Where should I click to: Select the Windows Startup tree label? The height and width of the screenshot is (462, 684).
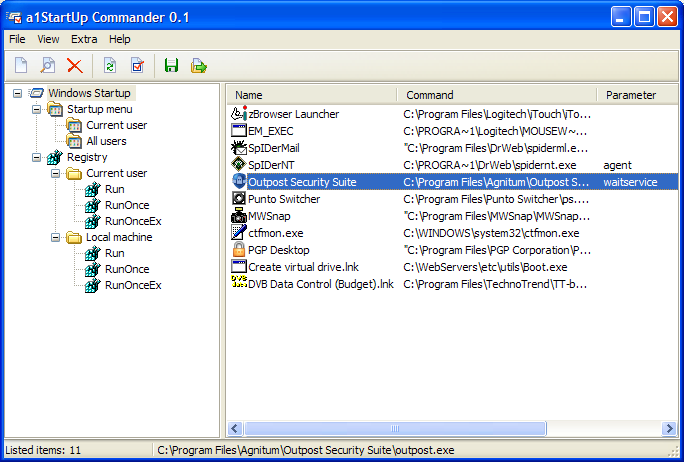coord(89,93)
